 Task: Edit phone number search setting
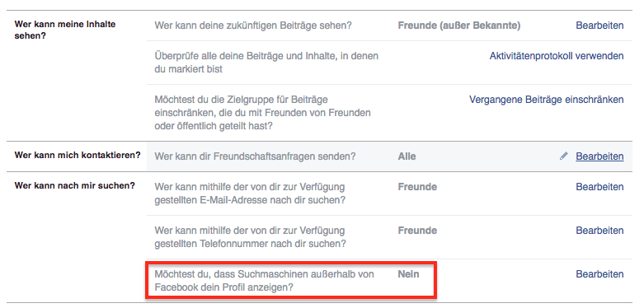[x=599, y=231]
